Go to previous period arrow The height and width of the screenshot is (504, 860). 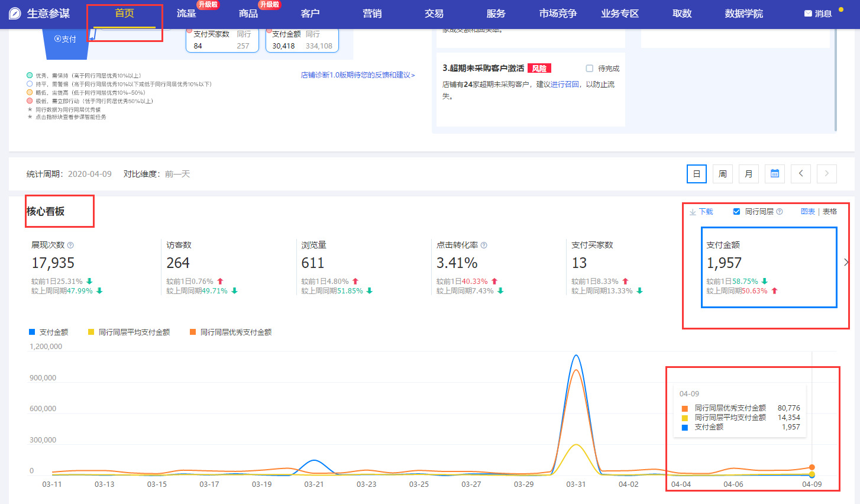pyautogui.click(x=801, y=174)
